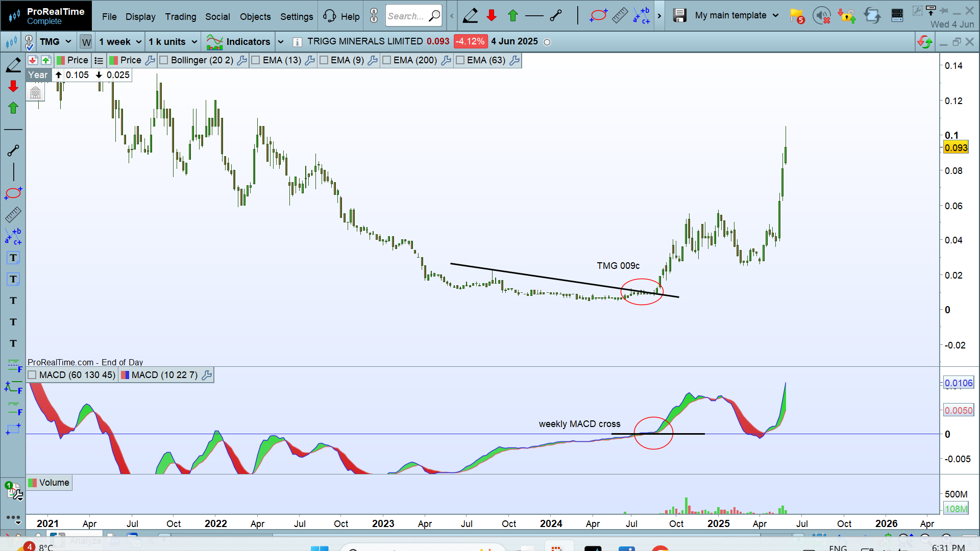Open the Help headset icon
980x551 pixels.
(330, 16)
